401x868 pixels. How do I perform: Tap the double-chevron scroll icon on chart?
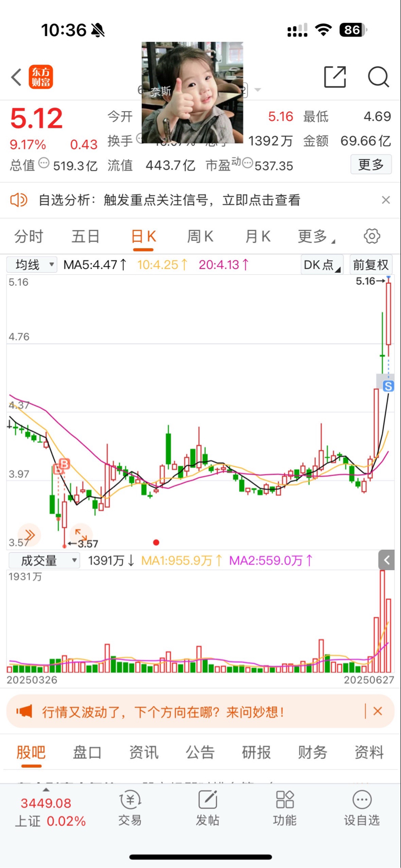29,535
